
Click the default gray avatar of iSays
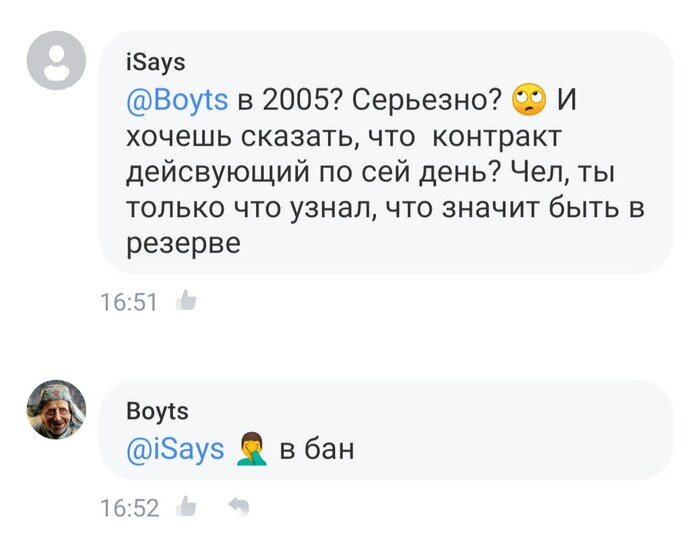[56, 61]
